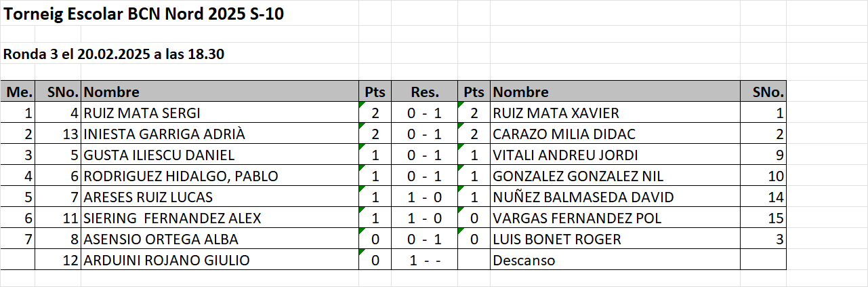Click the GUSTA ILIESCU DANIEL cell
This screenshot has width=868, height=287.
tap(220, 155)
